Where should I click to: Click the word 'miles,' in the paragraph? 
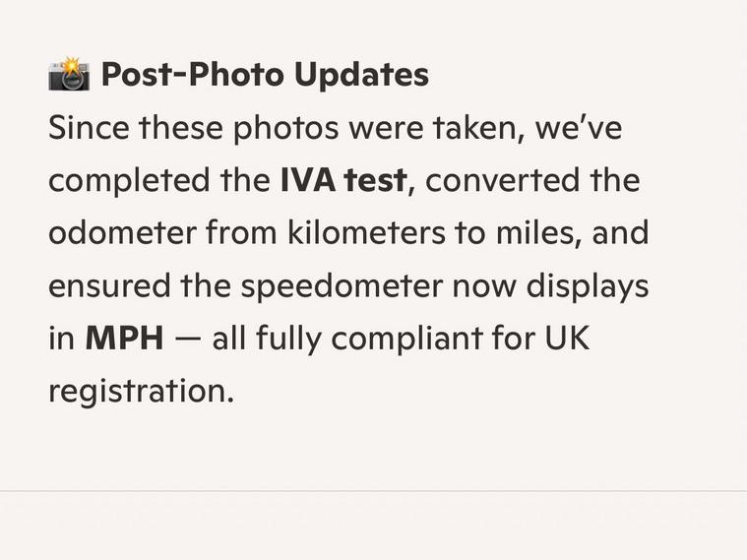(x=538, y=233)
